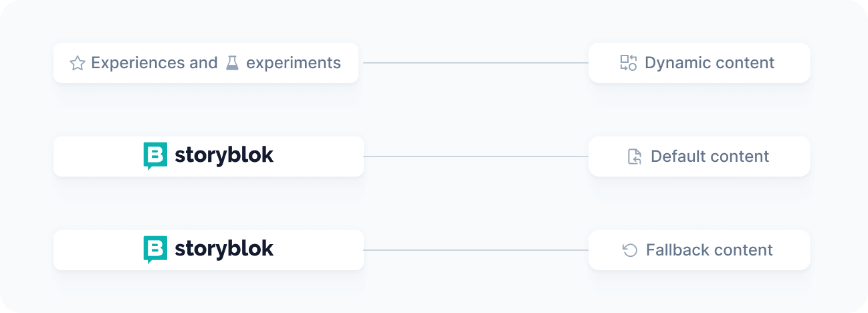Click the Dynamic content shapes icon

(x=629, y=63)
